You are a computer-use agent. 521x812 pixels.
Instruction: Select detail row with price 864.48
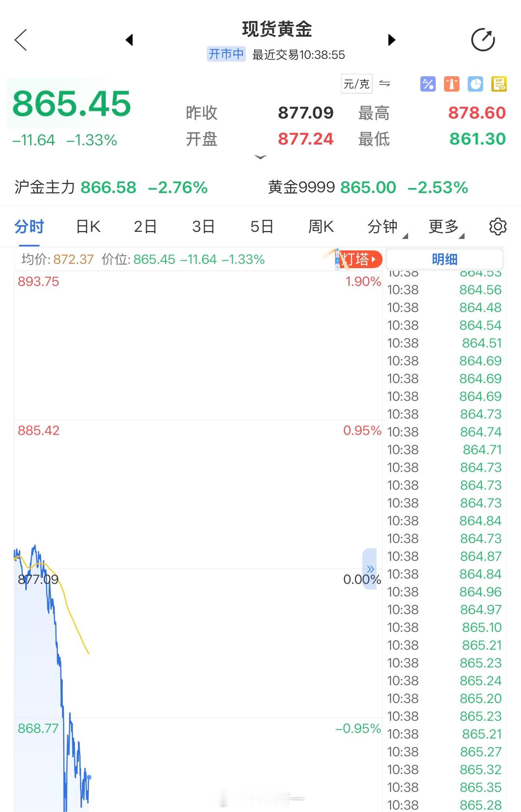tap(444, 308)
